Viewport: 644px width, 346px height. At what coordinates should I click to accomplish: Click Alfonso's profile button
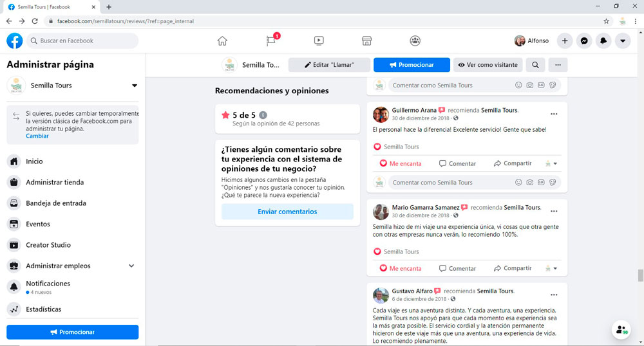[531, 41]
